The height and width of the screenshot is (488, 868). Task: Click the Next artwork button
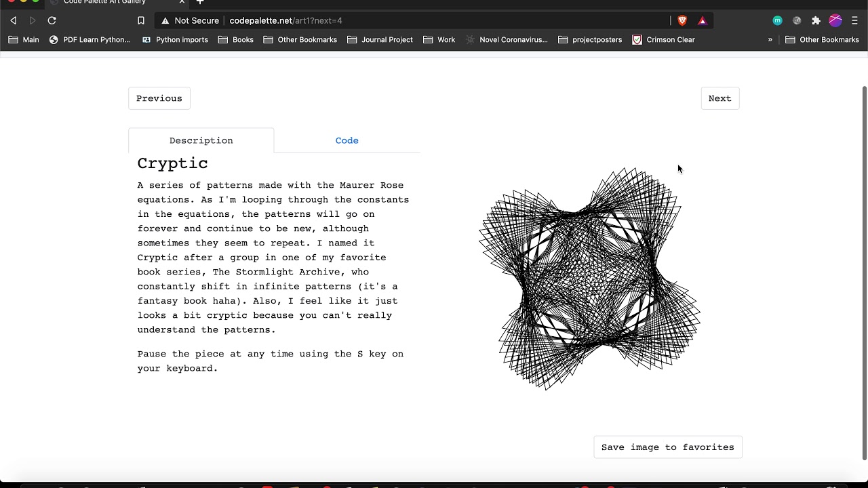[x=720, y=98]
